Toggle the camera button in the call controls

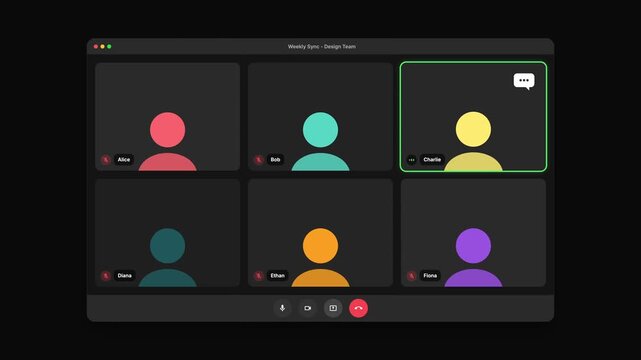307,308
